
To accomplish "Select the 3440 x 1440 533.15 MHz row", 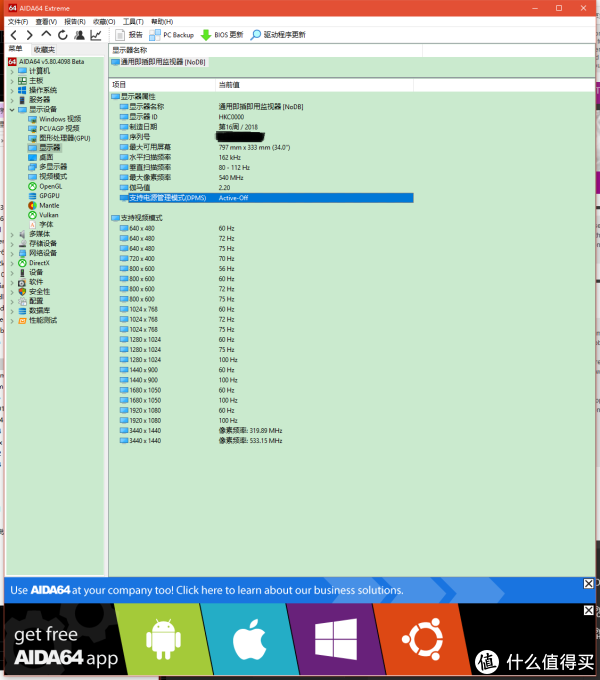I will point(266,441).
